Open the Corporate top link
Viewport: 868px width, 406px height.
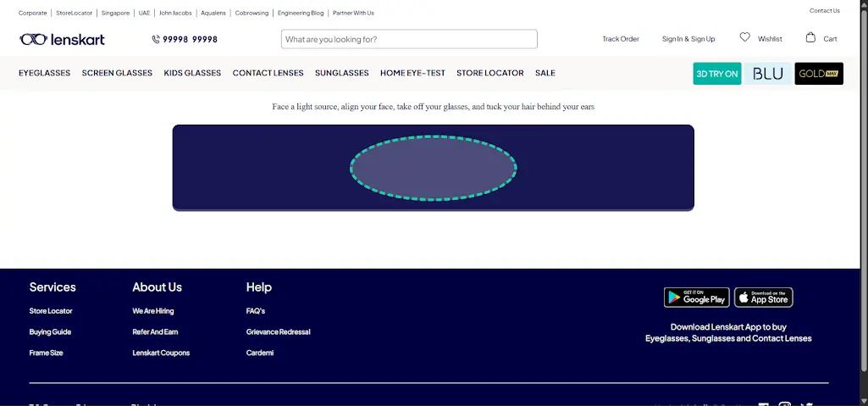click(33, 13)
